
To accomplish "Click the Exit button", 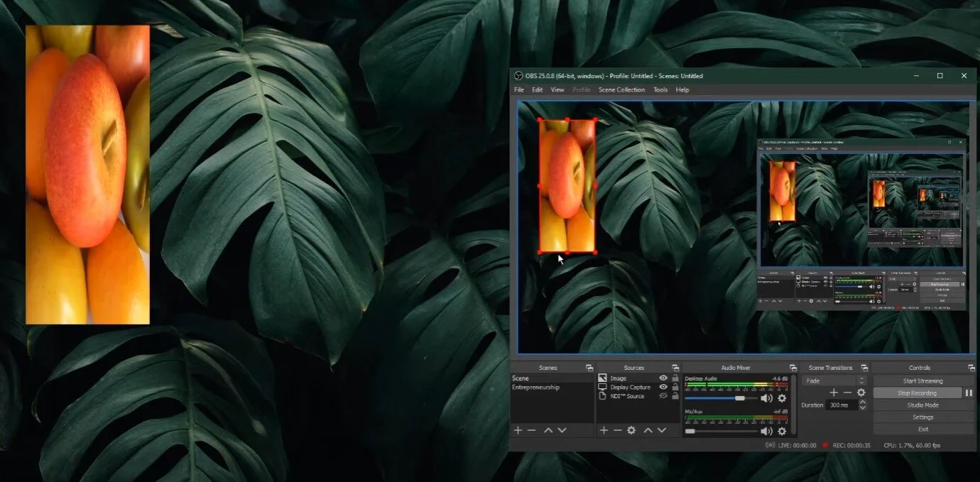I will click(923, 429).
